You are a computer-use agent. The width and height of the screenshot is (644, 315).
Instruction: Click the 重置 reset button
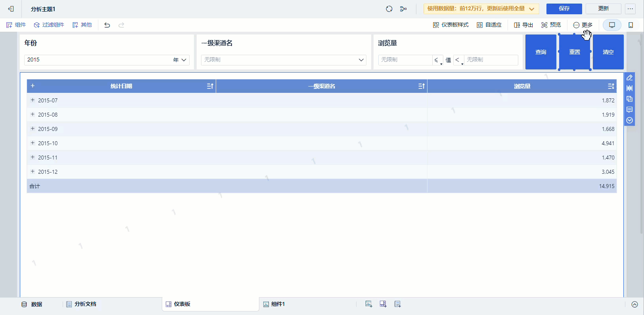pos(575,52)
